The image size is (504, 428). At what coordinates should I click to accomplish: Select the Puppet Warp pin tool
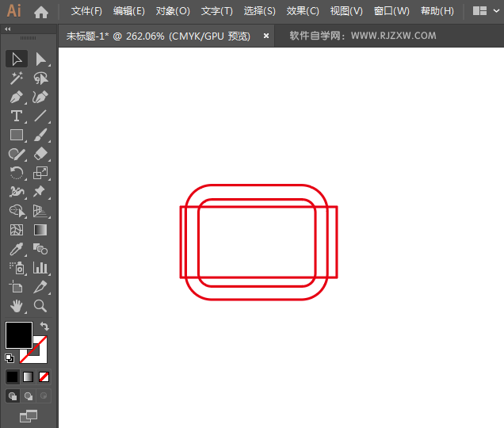pyautogui.click(x=40, y=192)
